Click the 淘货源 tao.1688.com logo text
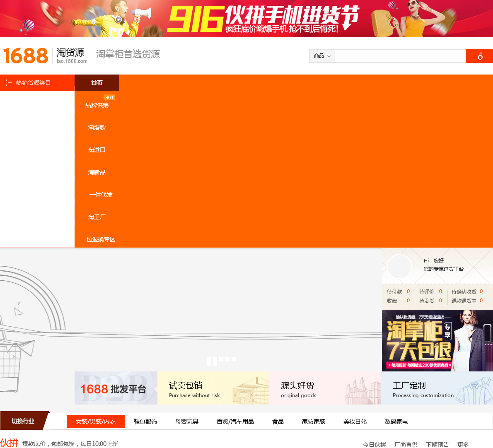This screenshot has width=493, height=448. (72, 55)
